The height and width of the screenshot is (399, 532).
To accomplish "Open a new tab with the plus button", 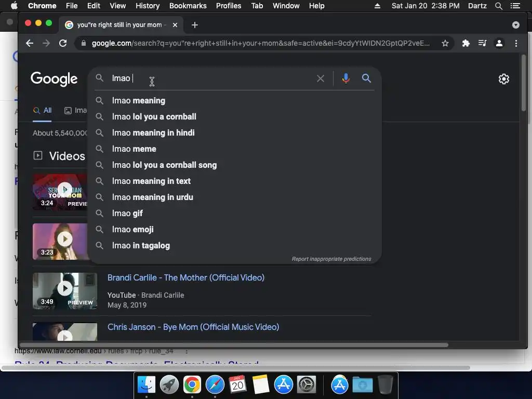I will point(195,25).
